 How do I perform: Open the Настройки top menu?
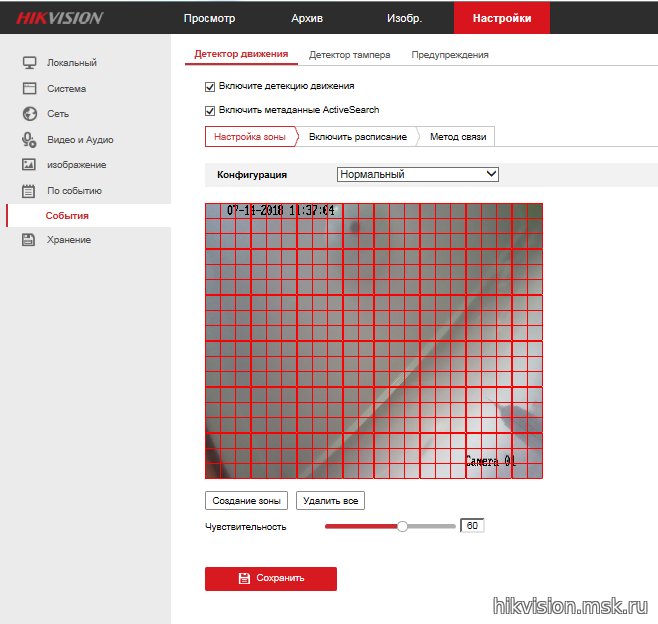point(502,18)
